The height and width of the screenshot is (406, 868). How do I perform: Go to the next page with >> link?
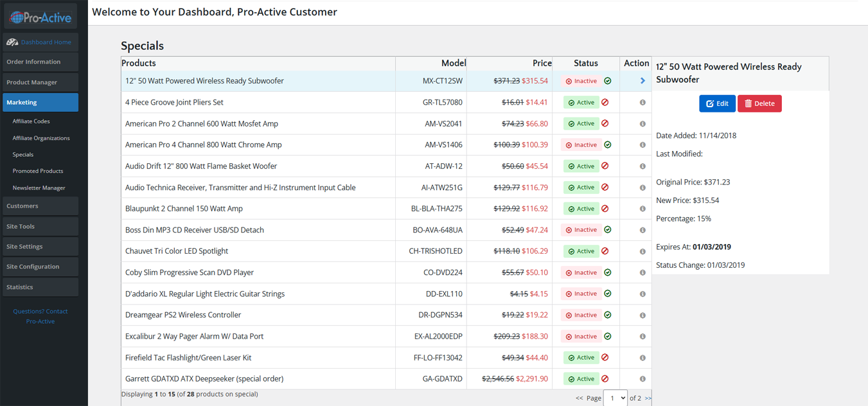[648, 398]
